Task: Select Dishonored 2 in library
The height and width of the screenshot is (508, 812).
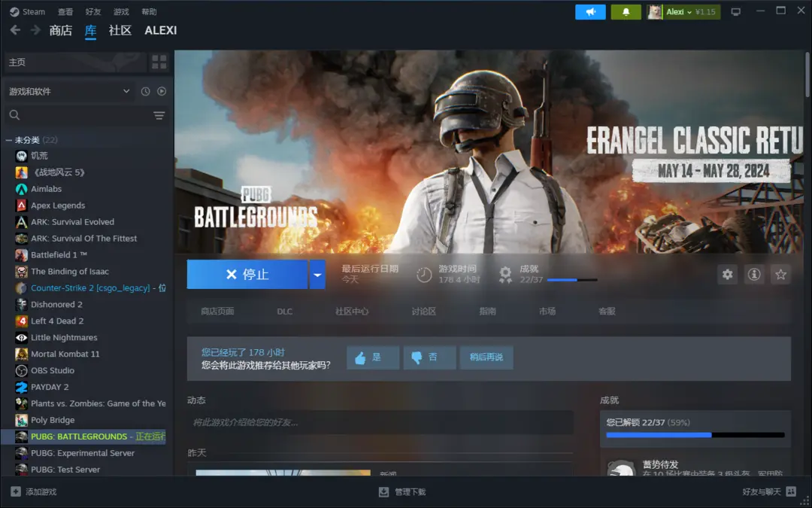Action: point(56,304)
